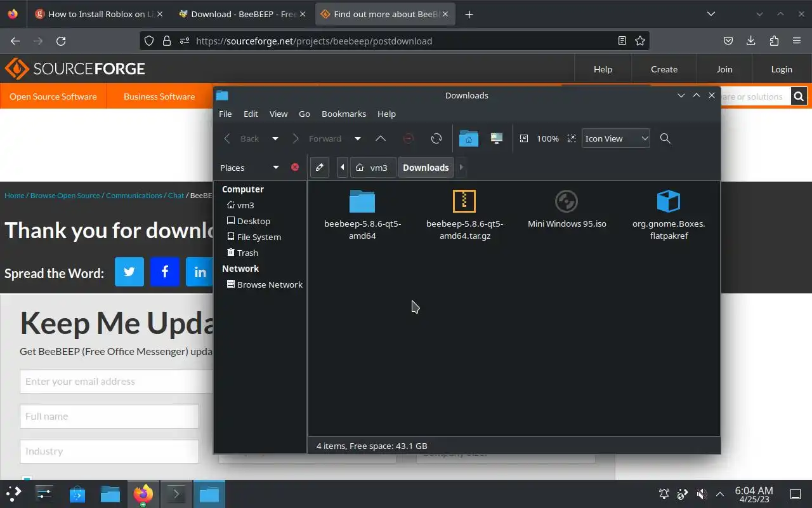
Task: Click the SourceForge Create link
Action: click(664, 69)
